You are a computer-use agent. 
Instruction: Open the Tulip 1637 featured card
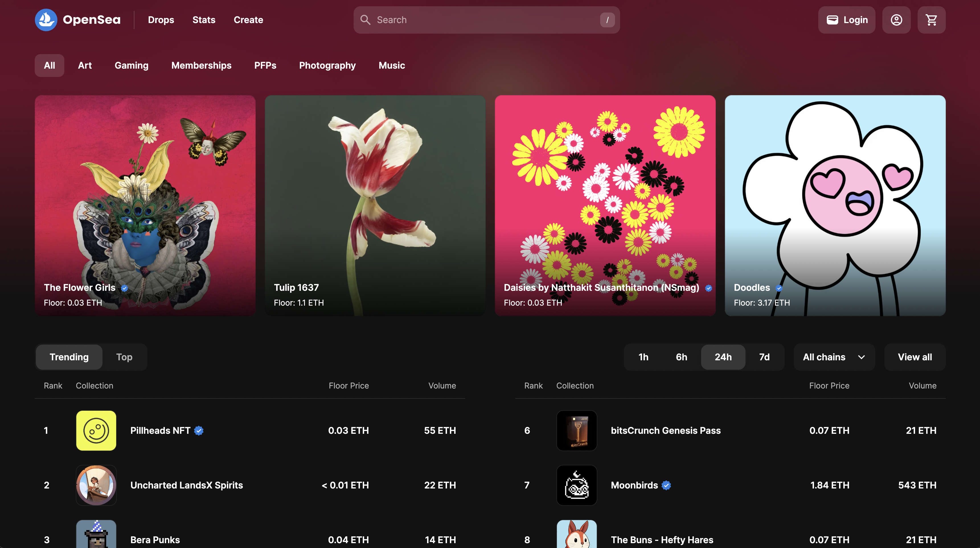click(375, 206)
